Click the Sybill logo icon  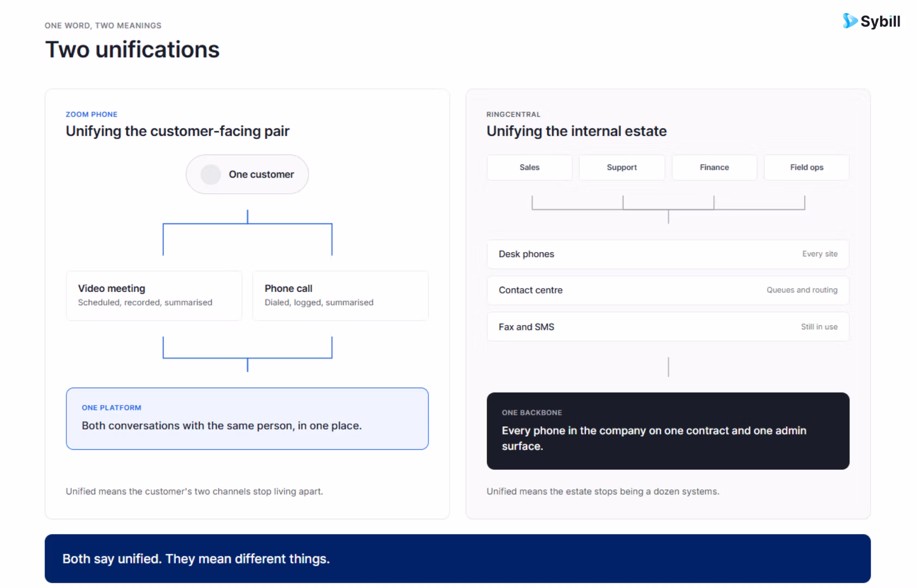click(x=849, y=21)
